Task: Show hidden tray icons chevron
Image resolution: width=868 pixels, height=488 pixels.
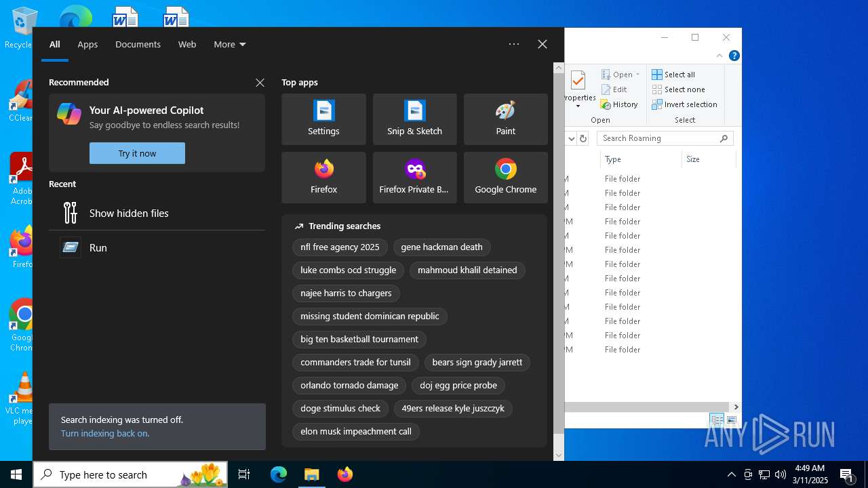Action: [x=731, y=474]
